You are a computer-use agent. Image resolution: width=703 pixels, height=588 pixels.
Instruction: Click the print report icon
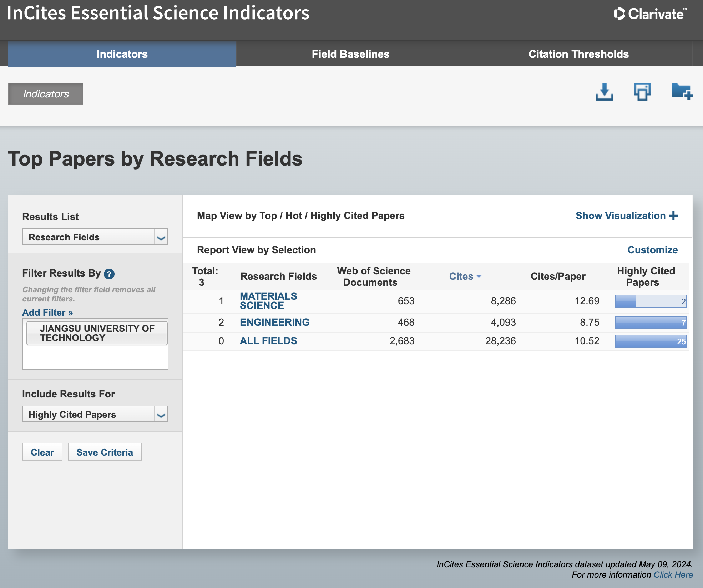pyautogui.click(x=642, y=92)
